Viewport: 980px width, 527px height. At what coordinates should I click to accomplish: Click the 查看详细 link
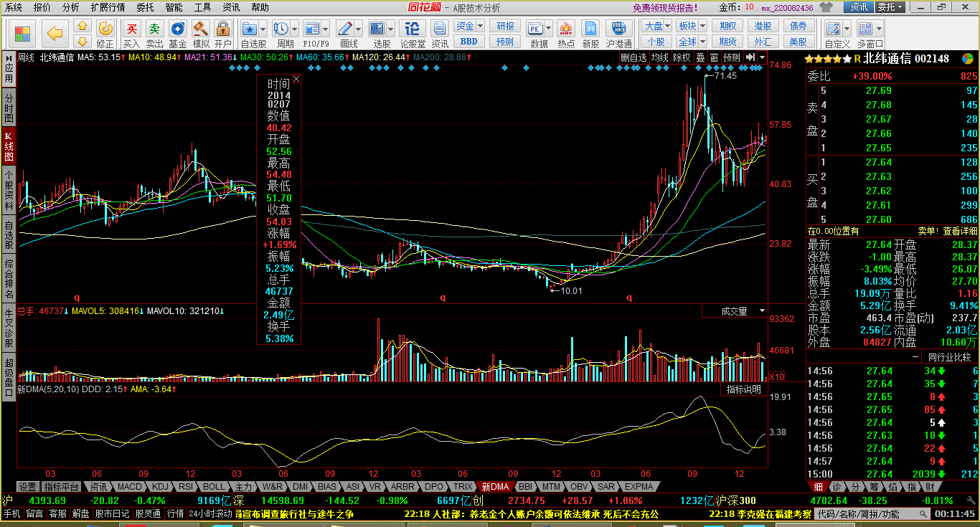pyautogui.click(x=960, y=231)
